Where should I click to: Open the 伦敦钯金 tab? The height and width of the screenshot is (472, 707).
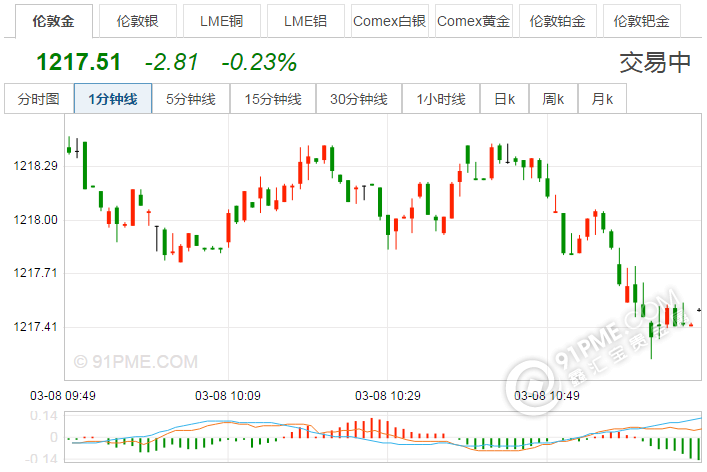click(642, 21)
